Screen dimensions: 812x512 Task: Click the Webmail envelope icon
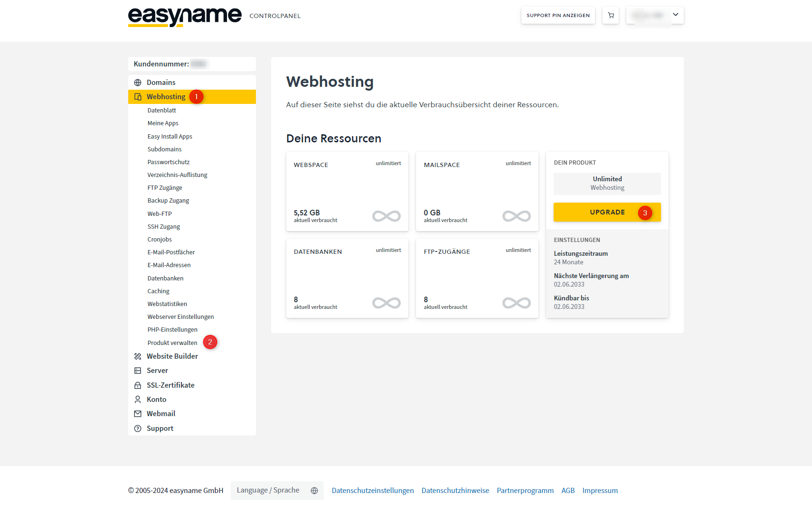pyautogui.click(x=138, y=414)
